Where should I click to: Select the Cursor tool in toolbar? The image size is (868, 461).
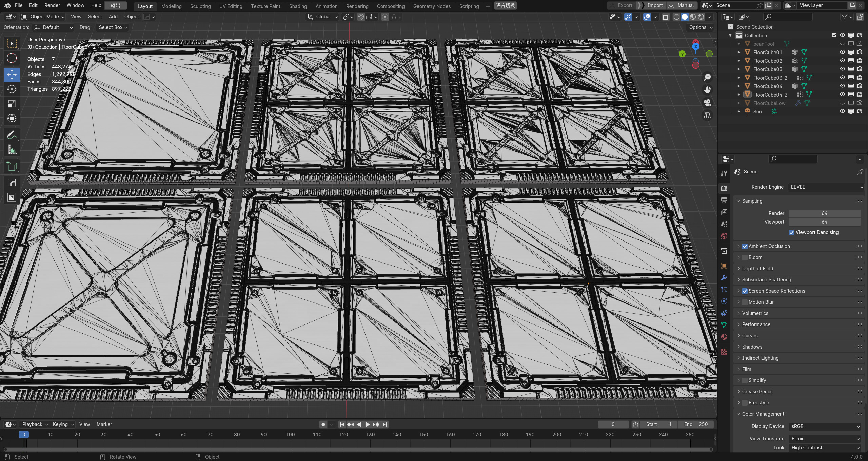click(x=12, y=58)
